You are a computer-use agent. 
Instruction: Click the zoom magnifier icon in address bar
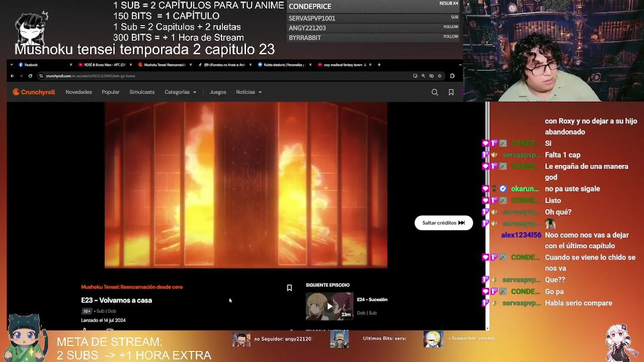click(423, 76)
